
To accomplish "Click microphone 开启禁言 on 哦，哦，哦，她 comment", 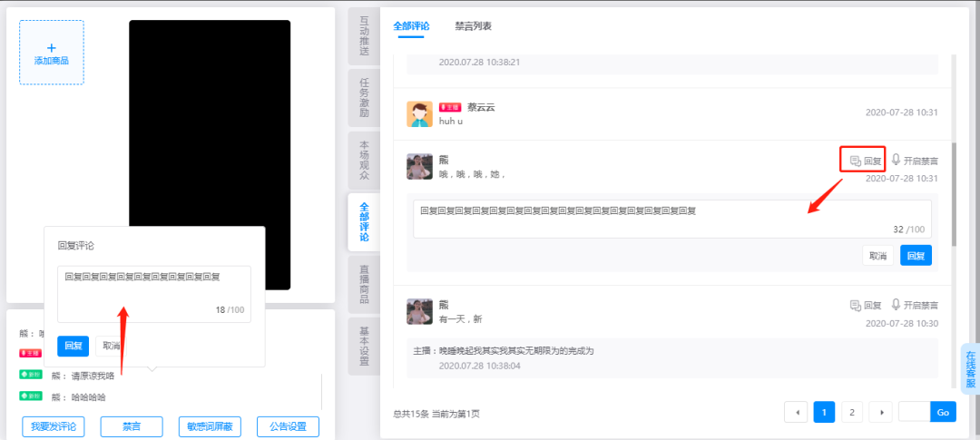I will (915, 161).
